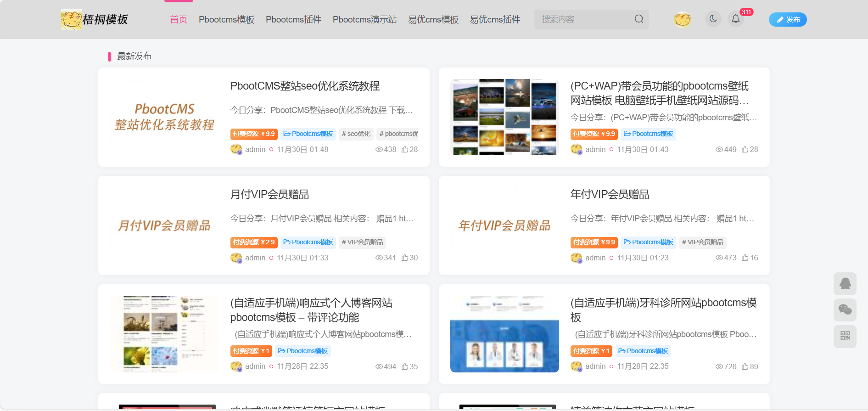Open PbootCMS整站seo优化系统教程 title link
This screenshot has width=868, height=411.
[305, 86]
